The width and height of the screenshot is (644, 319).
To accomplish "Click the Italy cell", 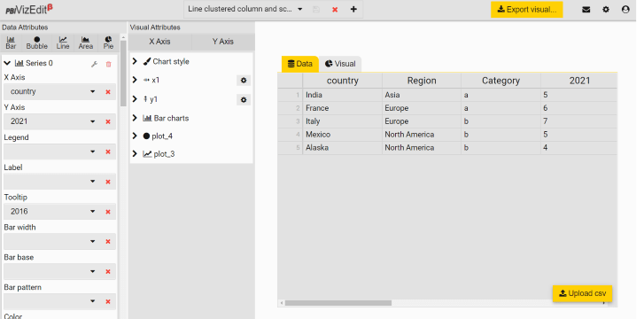I will [x=343, y=121].
